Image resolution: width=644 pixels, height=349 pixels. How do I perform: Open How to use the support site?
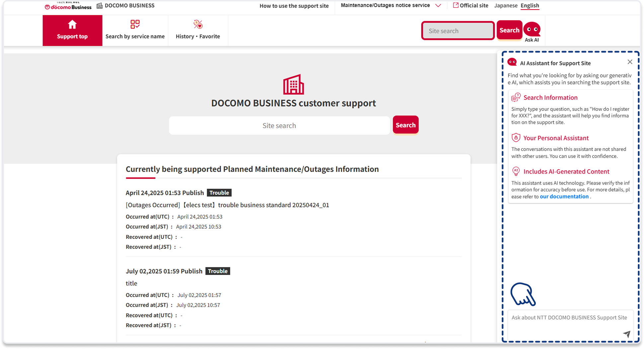click(294, 6)
